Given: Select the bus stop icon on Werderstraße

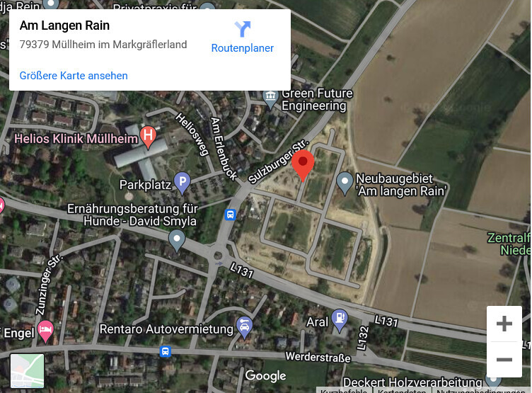Looking at the screenshot, I should coord(166,351).
